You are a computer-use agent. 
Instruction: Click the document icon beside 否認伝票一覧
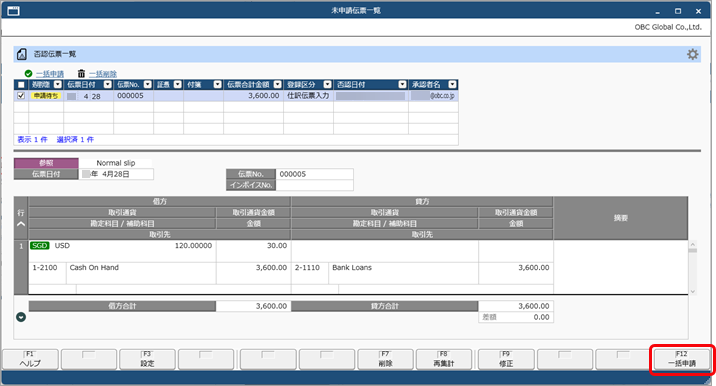coord(21,54)
